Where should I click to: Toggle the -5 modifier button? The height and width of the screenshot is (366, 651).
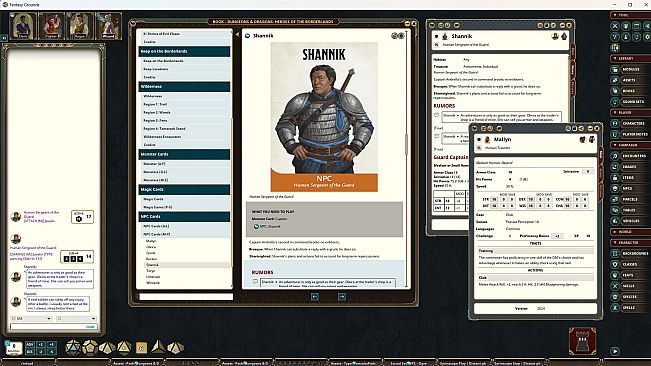pyautogui.click(x=51, y=351)
